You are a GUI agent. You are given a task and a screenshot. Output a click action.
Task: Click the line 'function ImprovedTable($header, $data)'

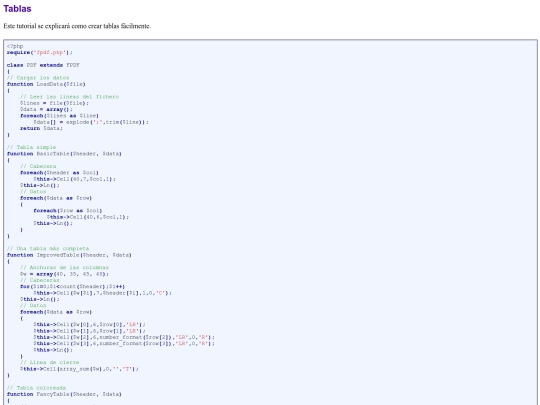click(x=69, y=255)
